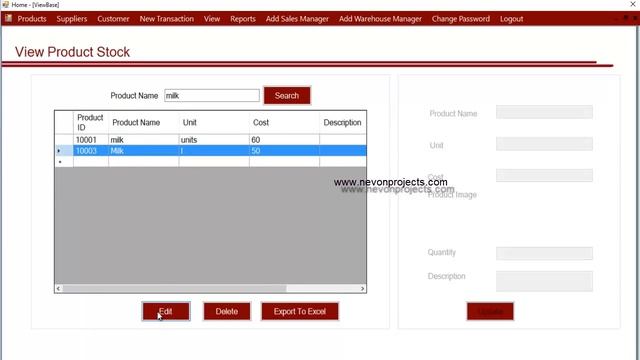
Task: Click the Delete button
Action: click(227, 311)
